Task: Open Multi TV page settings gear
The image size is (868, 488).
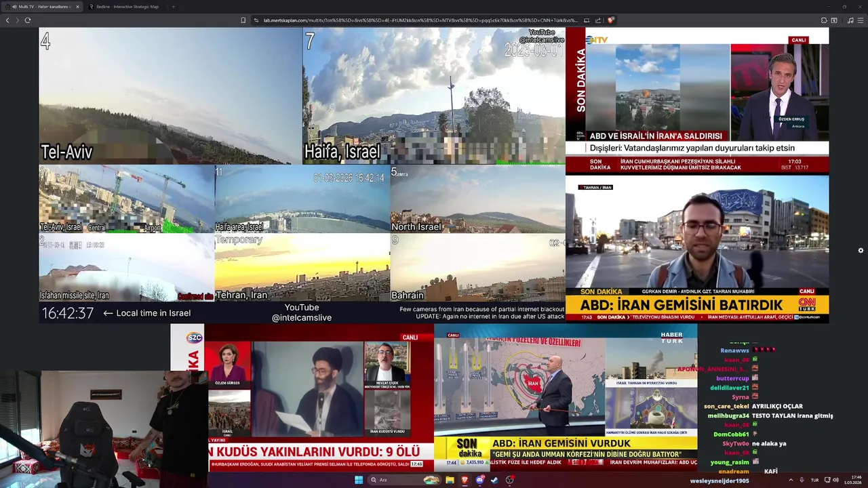Action: (x=861, y=250)
